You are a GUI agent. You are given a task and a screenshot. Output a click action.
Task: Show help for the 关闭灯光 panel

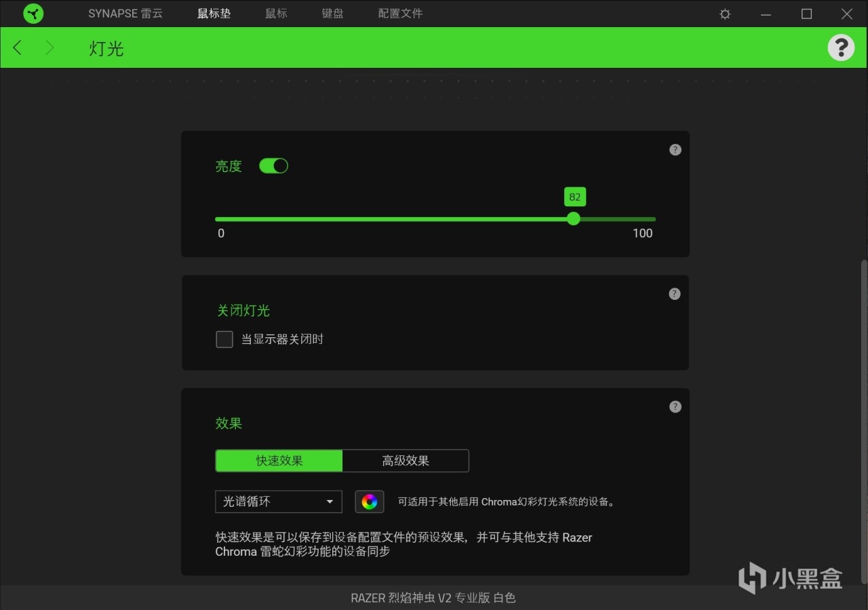coord(675,294)
